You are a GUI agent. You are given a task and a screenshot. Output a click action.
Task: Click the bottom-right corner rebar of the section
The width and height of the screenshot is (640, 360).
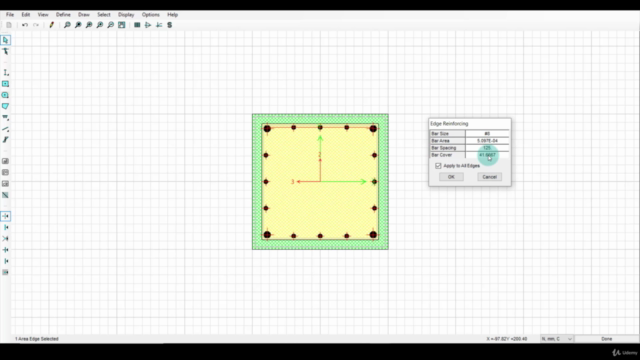[x=373, y=235]
